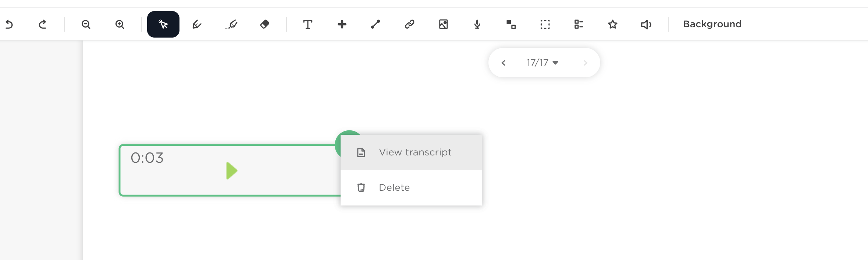
Task: Select the text tool
Action: (308, 24)
